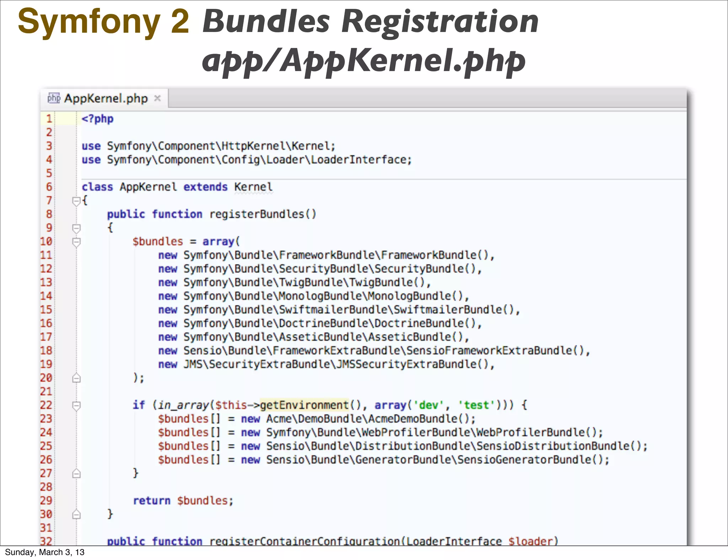
Task: Close the AppKernel.php tab
Action: tap(157, 98)
